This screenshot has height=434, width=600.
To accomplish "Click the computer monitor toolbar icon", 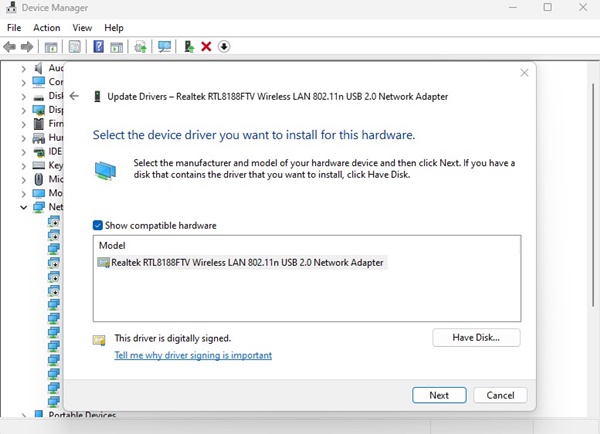I will click(x=165, y=47).
